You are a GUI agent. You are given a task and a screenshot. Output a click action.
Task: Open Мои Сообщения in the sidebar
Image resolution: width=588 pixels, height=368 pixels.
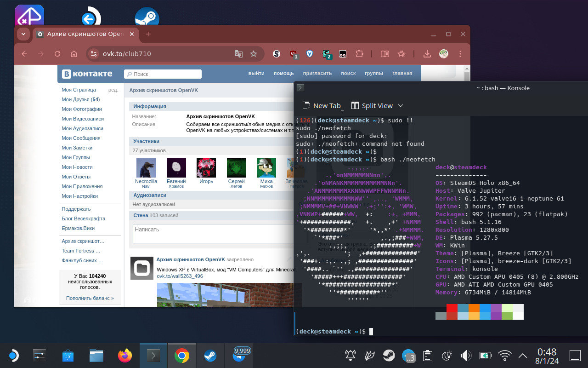tap(81, 138)
